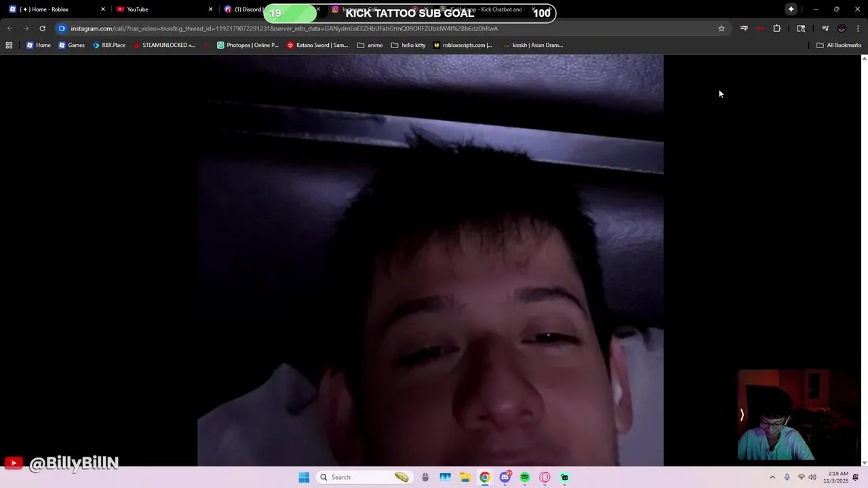Viewport: 868px width, 488px height.
Task: Open the RBX.Place bookmark
Action: 108,45
